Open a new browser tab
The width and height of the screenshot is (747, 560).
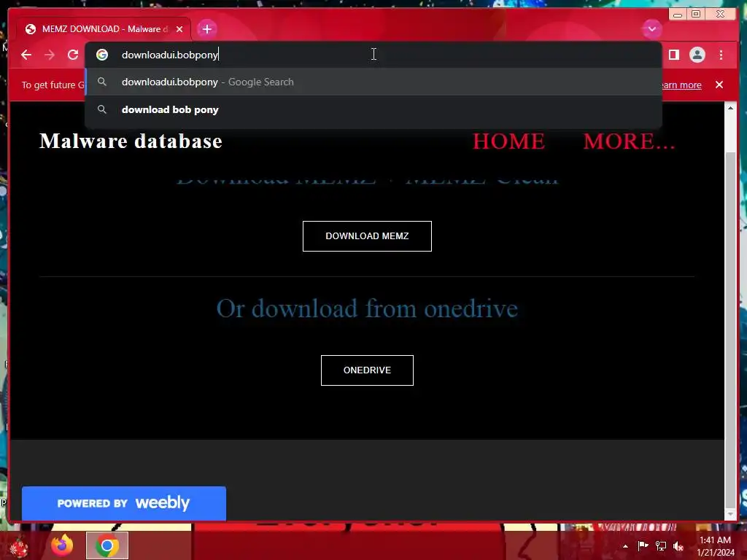click(206, 29)
